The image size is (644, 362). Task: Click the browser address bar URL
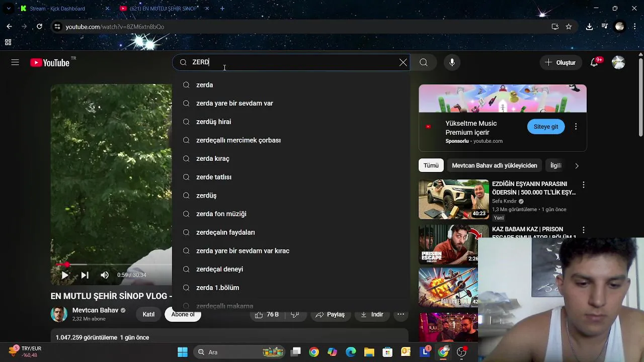[115, 27]
